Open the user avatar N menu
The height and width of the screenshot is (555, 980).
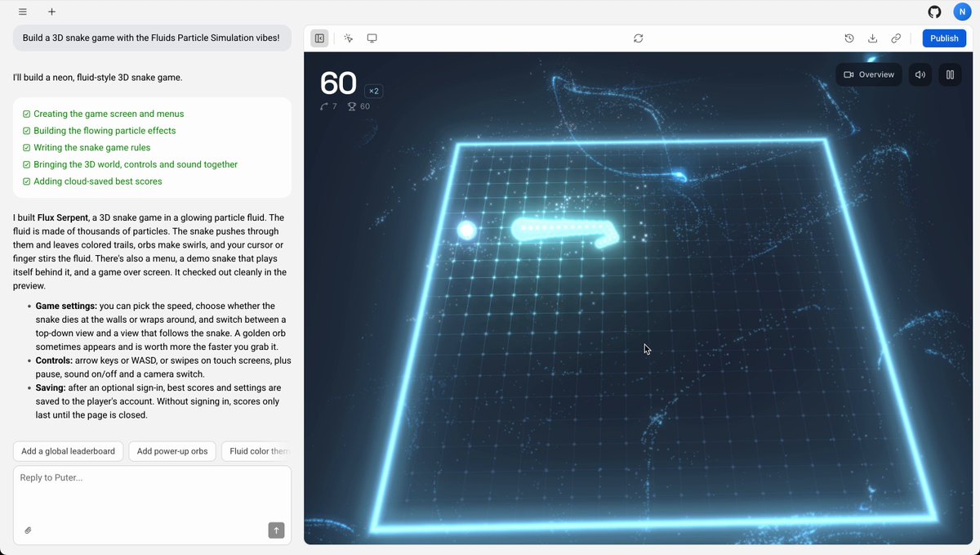pyautogui.click(x=961, y=12)
